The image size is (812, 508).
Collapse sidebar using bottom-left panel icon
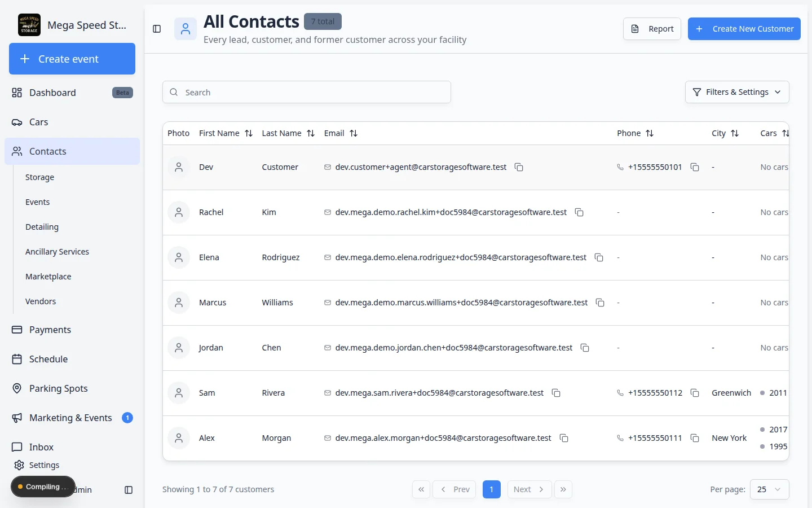[x=129, y=490]
